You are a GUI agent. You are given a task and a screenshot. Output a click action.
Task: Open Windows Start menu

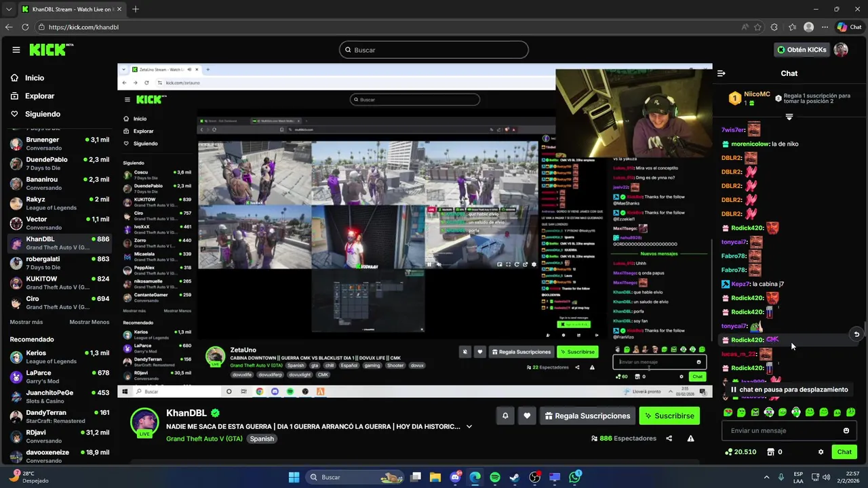294,477
